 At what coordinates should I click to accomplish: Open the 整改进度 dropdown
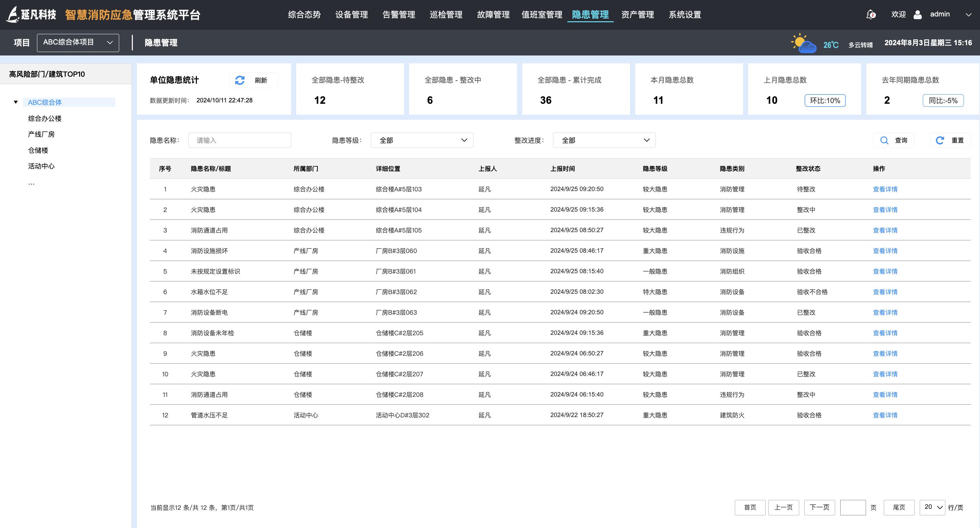click(x=603, y=140)
